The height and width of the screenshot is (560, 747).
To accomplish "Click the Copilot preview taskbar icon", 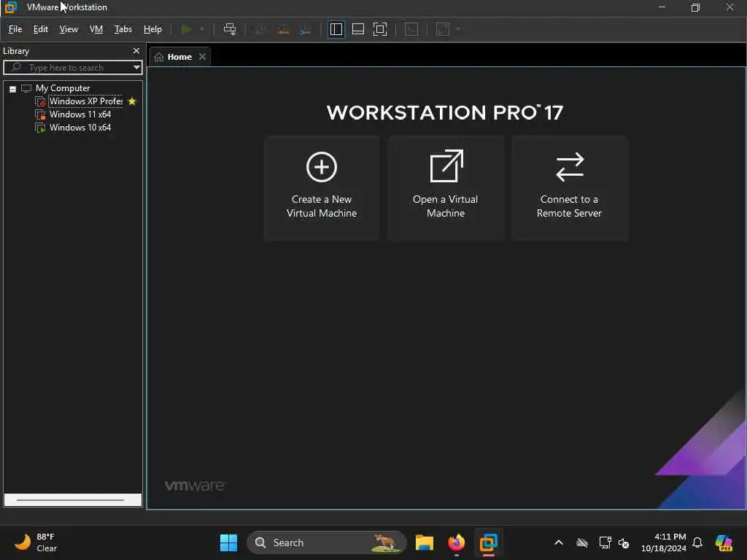I will (724, 542).
